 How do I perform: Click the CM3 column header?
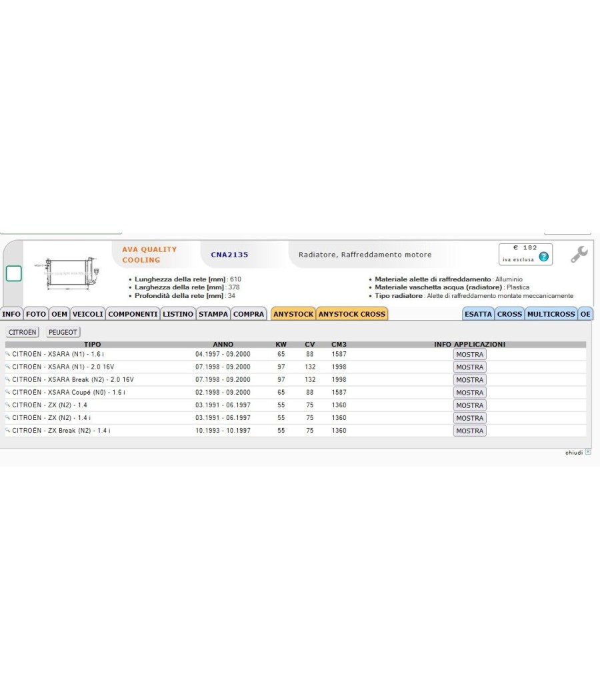coord(339,344)
